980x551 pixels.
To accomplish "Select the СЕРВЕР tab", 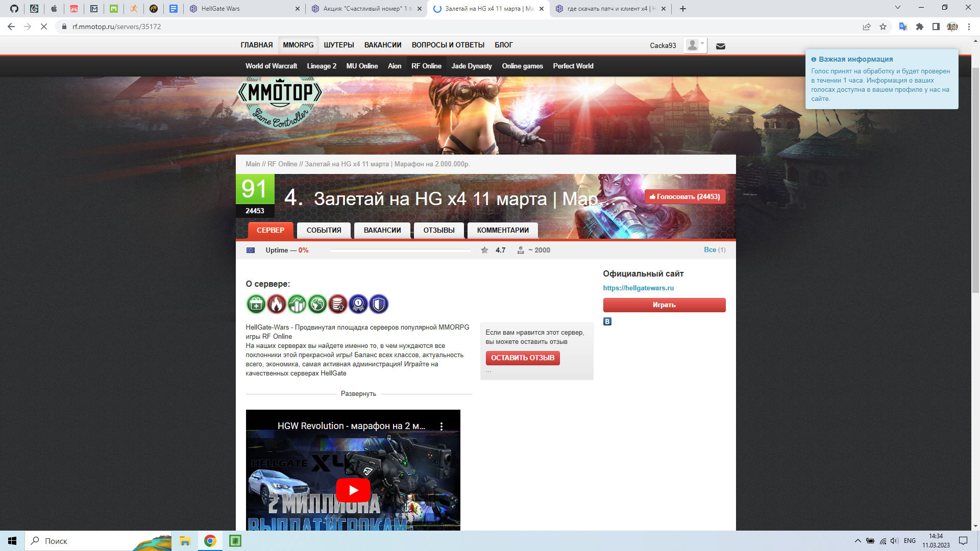I will [x=271, y=231].
